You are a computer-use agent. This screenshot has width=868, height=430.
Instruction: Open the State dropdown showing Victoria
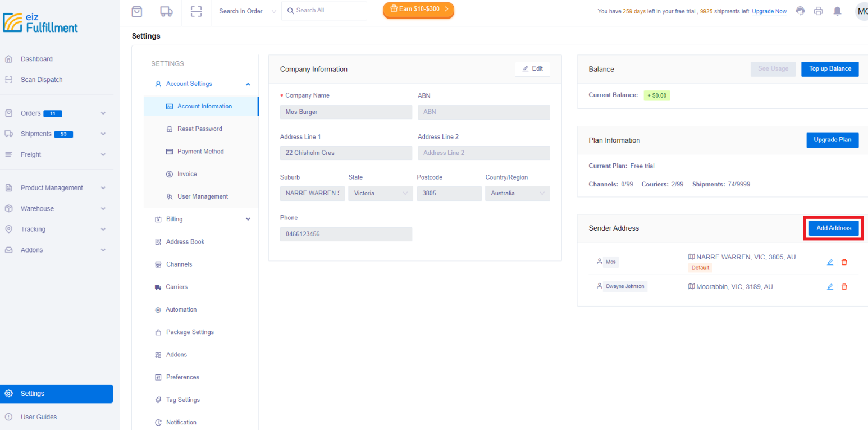coord(381,193)
